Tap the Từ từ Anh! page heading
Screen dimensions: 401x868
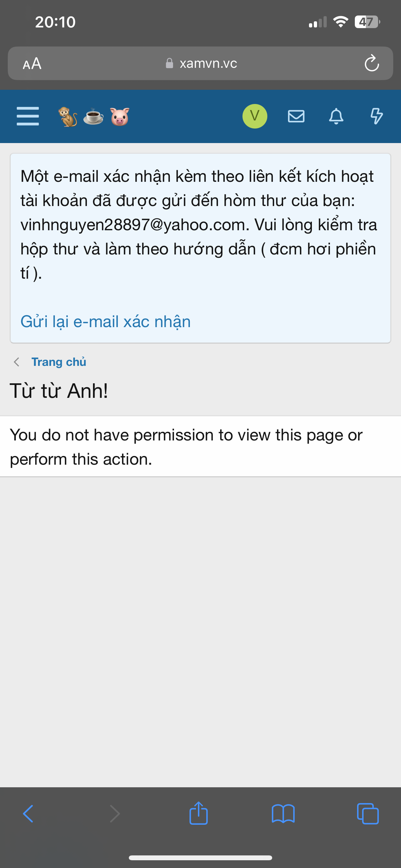tap(59, 391)
